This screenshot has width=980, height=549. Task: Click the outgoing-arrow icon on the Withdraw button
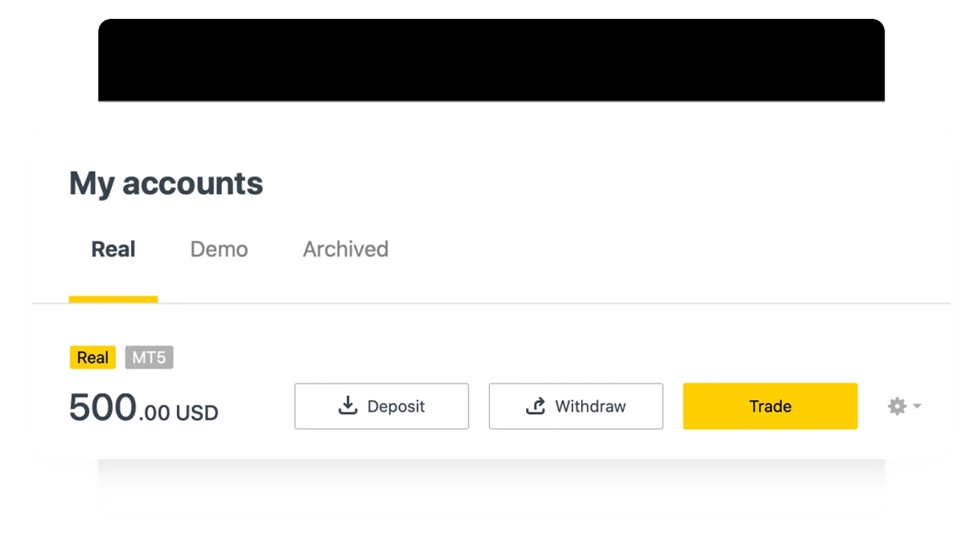pos(535,405)
